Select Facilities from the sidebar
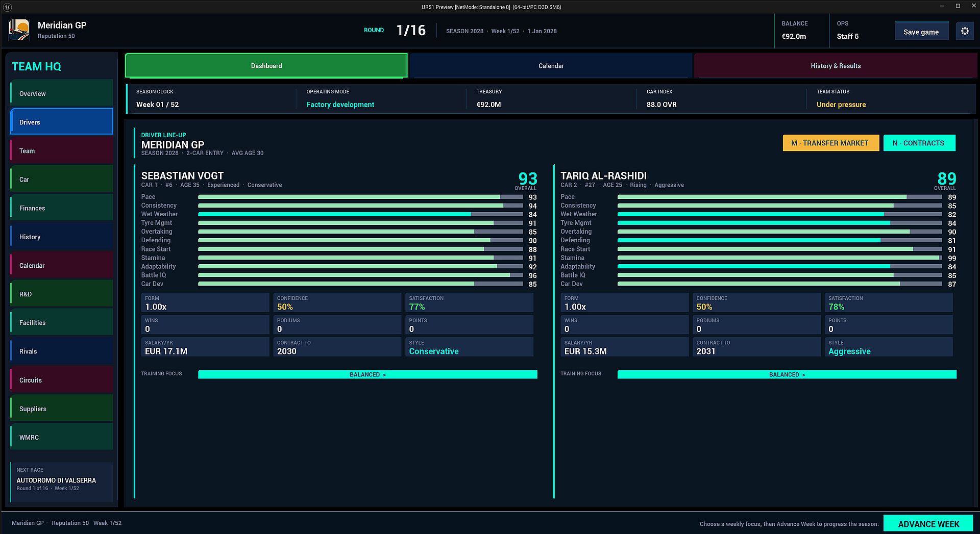 [62, 323]
